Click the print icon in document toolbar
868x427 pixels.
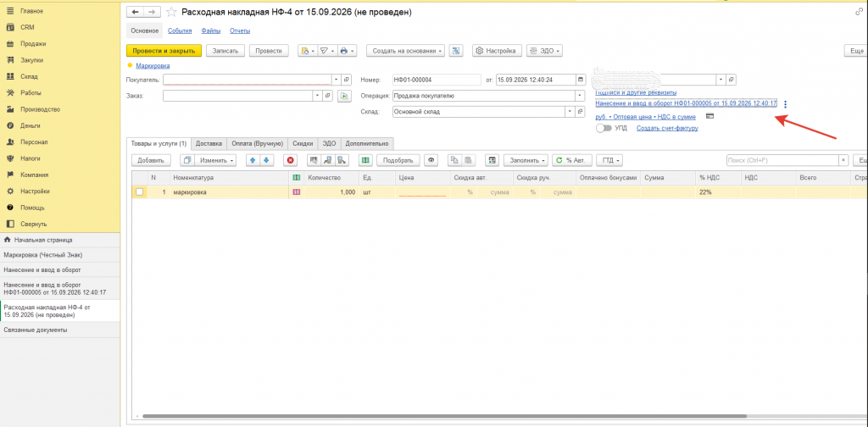tap(346, 51)
